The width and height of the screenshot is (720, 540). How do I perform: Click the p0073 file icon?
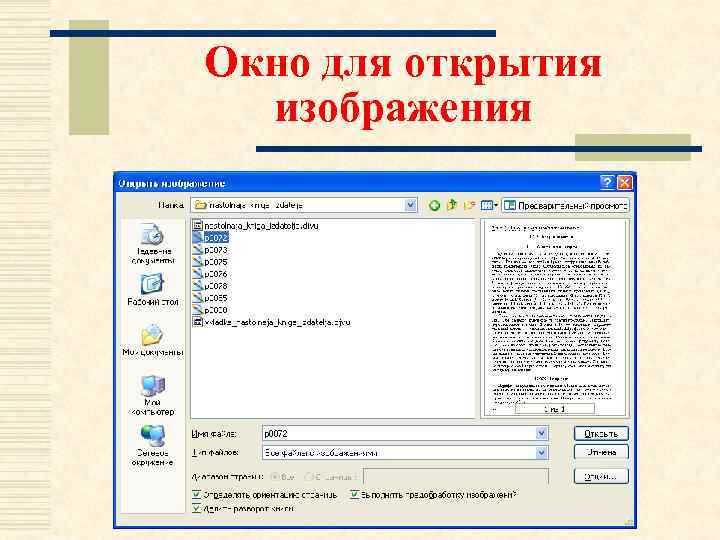click(197, 250)
